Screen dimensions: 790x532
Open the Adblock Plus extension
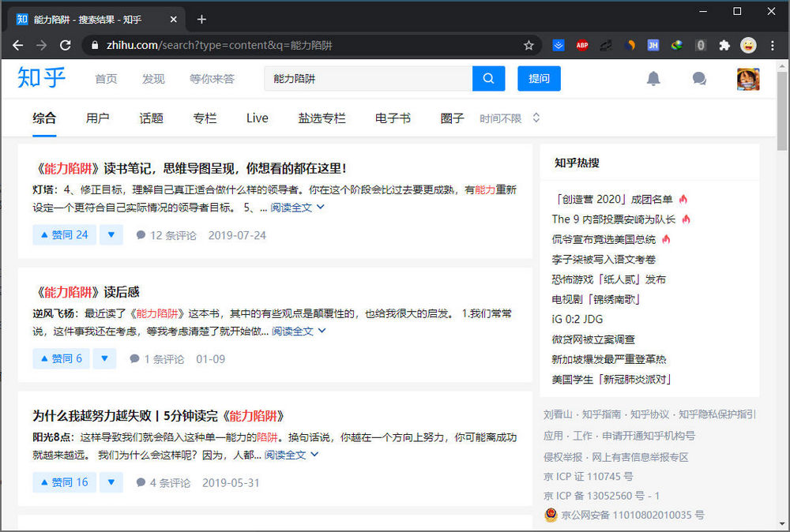pos(582,46)
